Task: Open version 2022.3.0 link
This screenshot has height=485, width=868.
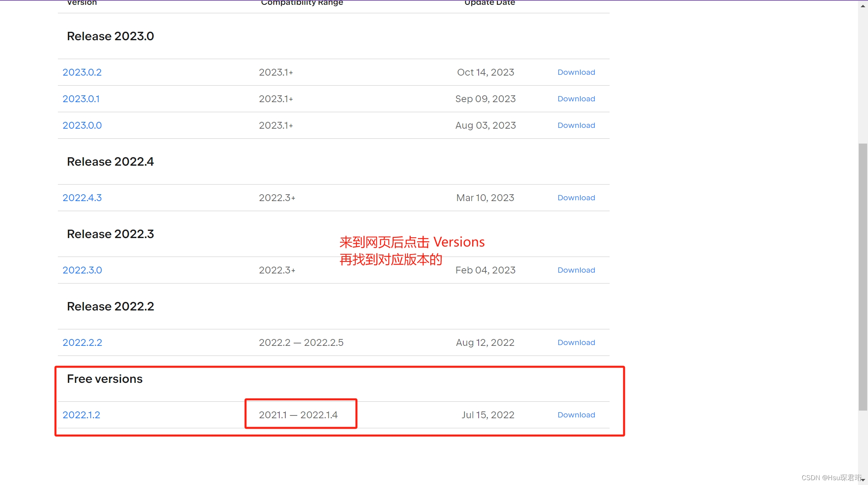Action: pos(82,270)
